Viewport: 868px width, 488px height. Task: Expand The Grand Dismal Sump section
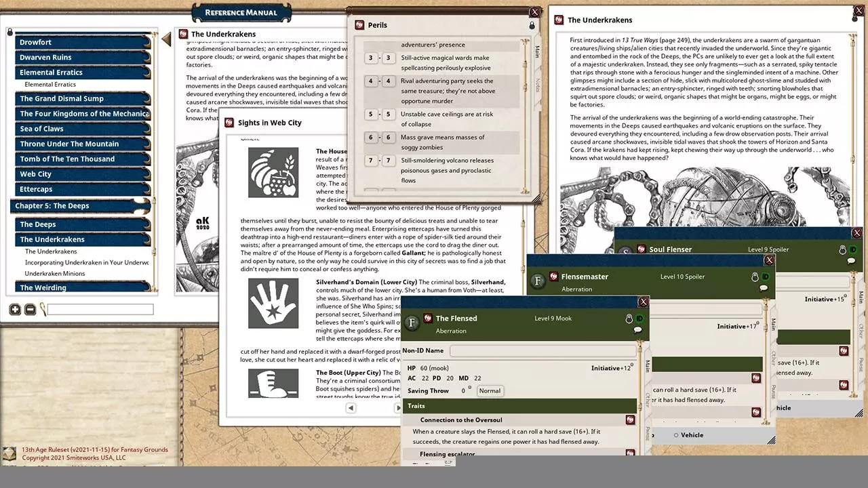(x=82, y=99)
